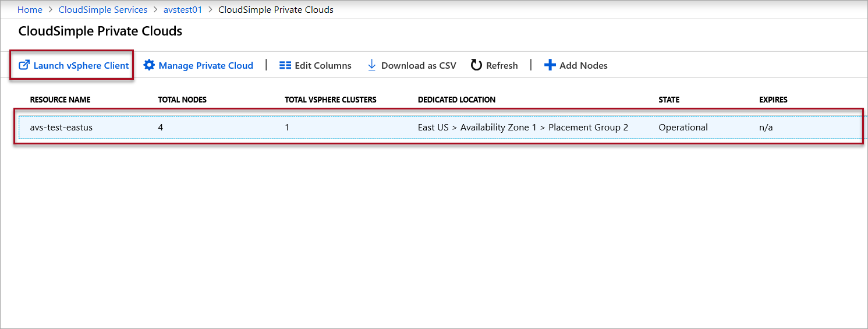This screenshot has width=868, height=329.
Task: Sort by RESOURCE NAME column header
Action: pyautogui.click(x=61, y=100)
